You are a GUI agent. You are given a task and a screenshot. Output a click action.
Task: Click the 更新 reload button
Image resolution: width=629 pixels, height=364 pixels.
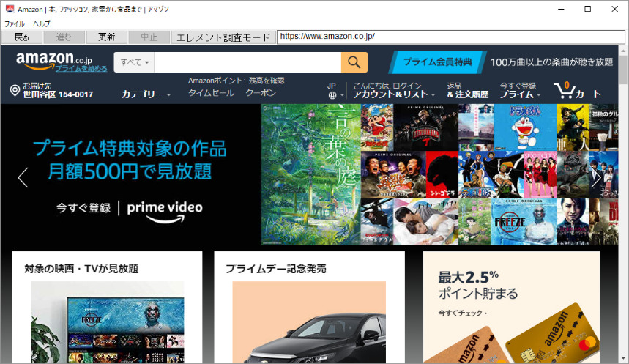pyautogui.click(x=106, y=37)
